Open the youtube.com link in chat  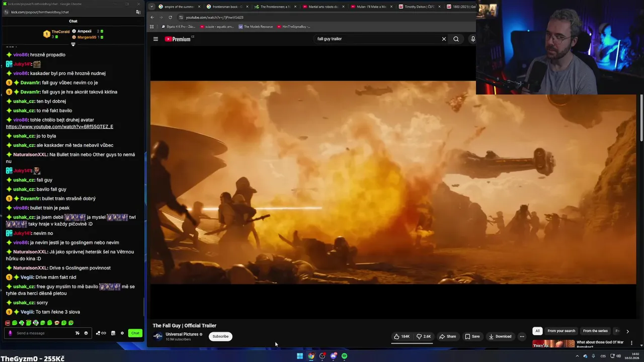[x=59, y=127]
